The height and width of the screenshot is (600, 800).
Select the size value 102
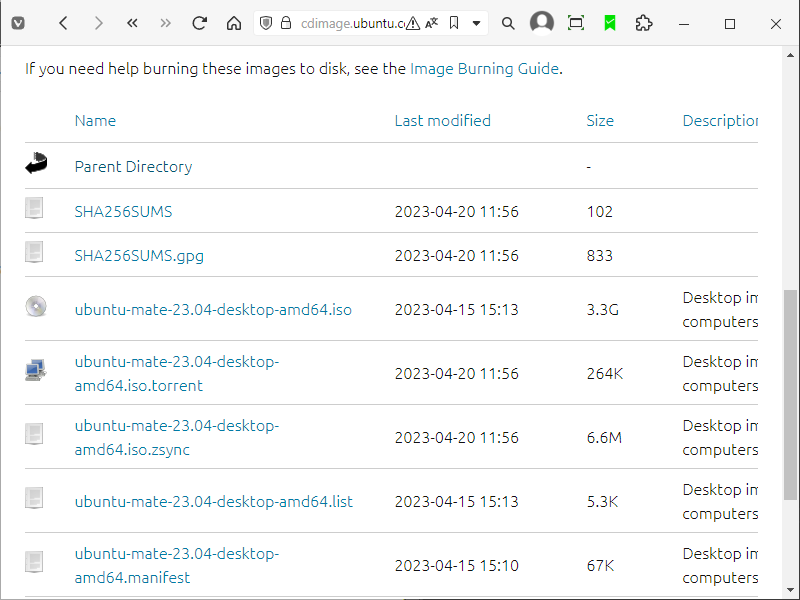point(599,211)
